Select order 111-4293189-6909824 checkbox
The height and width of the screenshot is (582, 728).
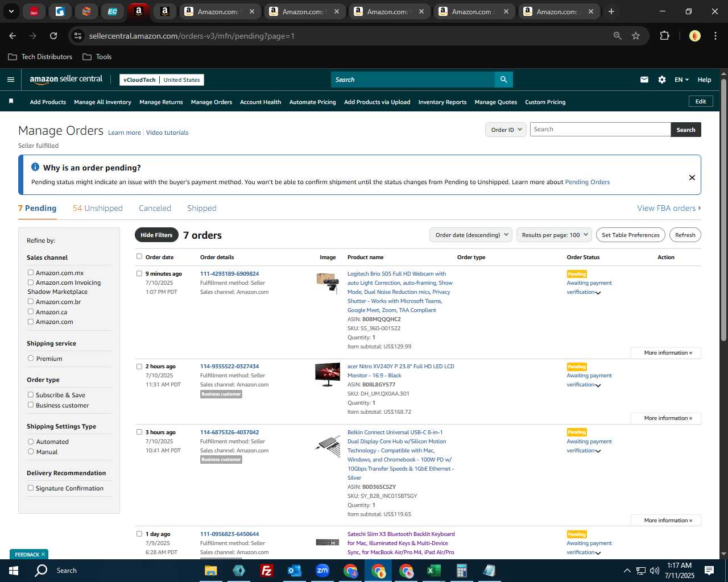[139, 273]
